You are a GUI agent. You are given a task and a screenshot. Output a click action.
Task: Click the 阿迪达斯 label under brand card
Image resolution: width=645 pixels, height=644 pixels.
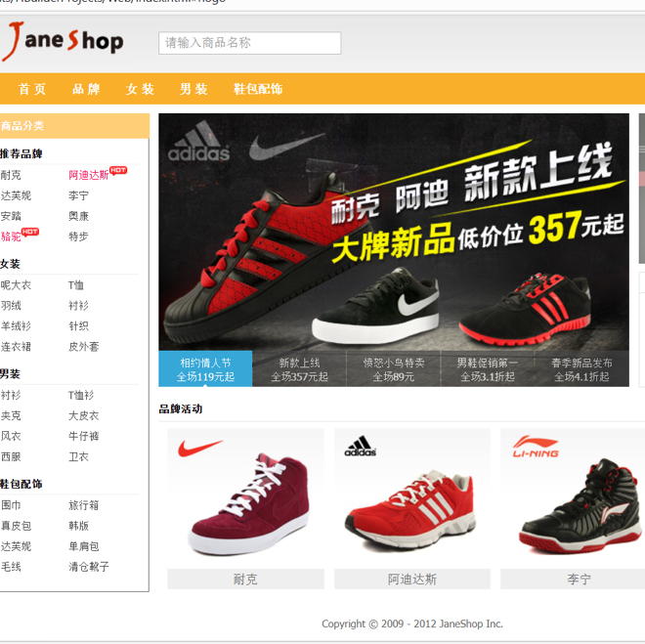click(x=412, y=580)
